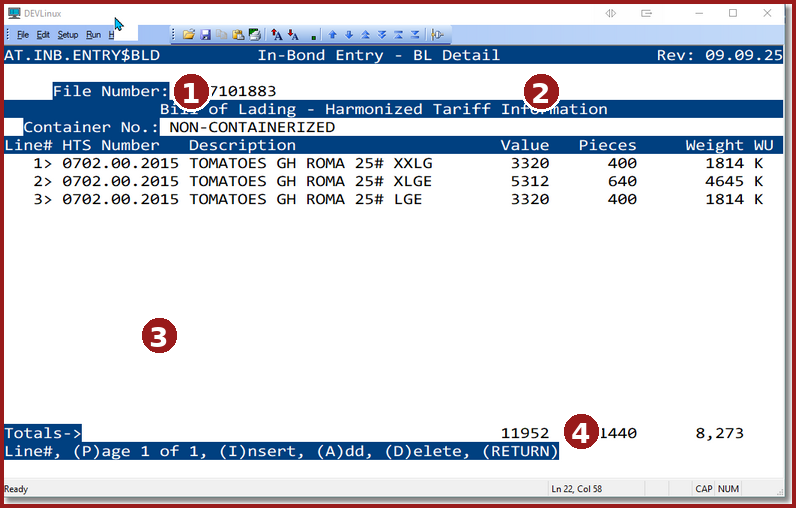The width and height of the screenshot is (796, 508).
Task: Click the Open folder toolbar icon
Action: pos(188,34)
